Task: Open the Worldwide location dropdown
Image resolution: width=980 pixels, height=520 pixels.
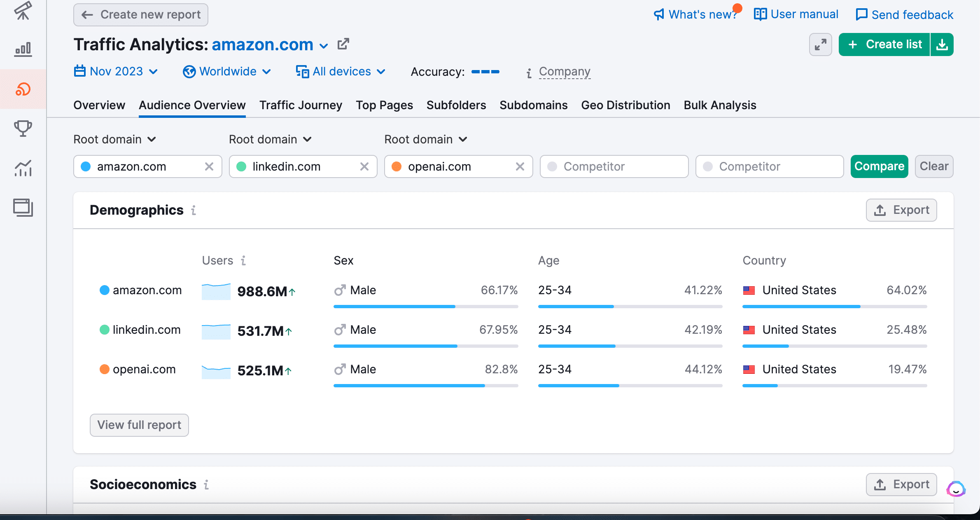Action: pyautogui.click(x=227, y=72)
